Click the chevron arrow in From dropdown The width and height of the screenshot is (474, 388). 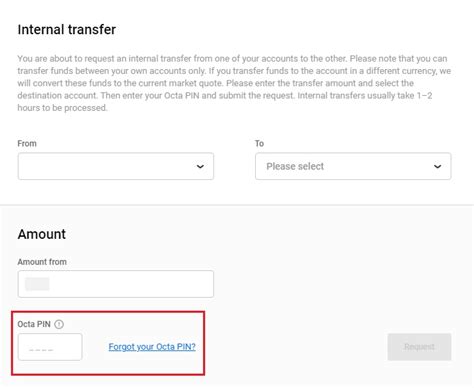click(200, 166)
